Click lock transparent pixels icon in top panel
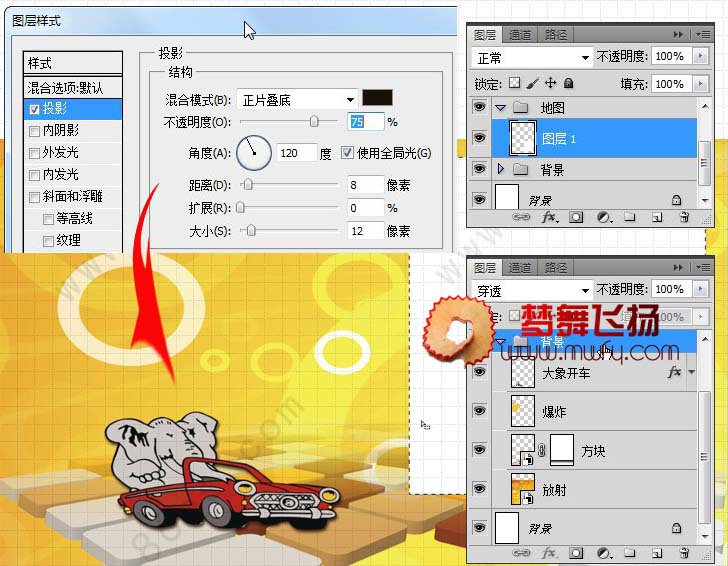The height and width of the screenshot is (566, 728). (x=514, y=83)
